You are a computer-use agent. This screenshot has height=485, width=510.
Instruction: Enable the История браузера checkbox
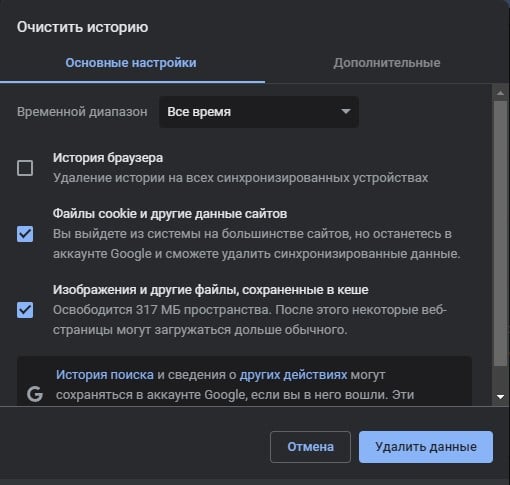(25, 168)
